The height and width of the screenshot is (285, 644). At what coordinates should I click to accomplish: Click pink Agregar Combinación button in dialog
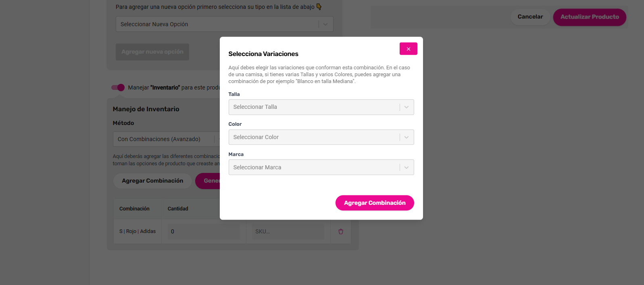(x=375, y=203)
